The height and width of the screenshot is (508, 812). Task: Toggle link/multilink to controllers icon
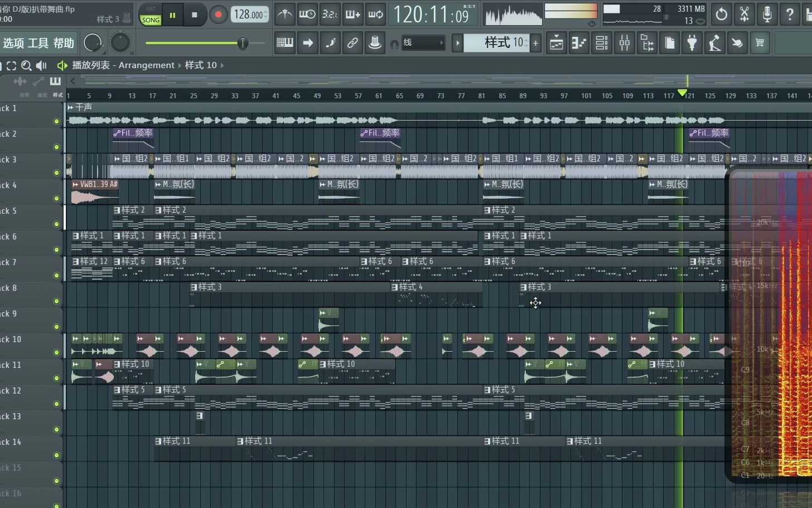click(352, 43)
